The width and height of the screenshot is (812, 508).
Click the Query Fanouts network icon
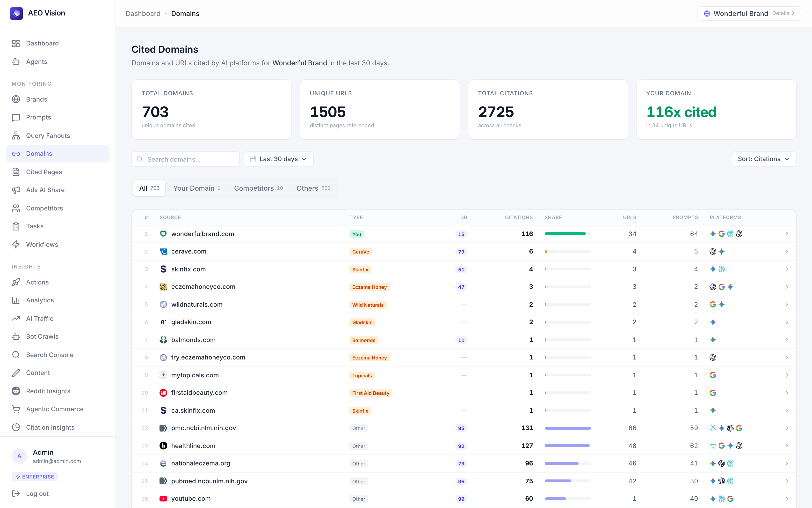click(16, 136)
